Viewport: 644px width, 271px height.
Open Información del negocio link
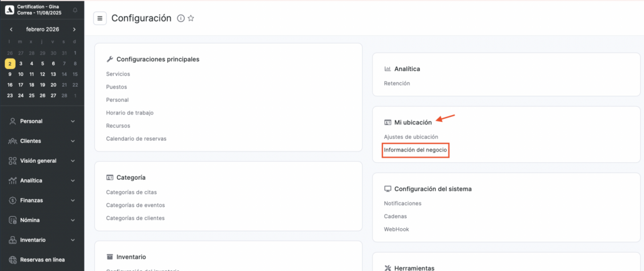(x=415, y=150)
